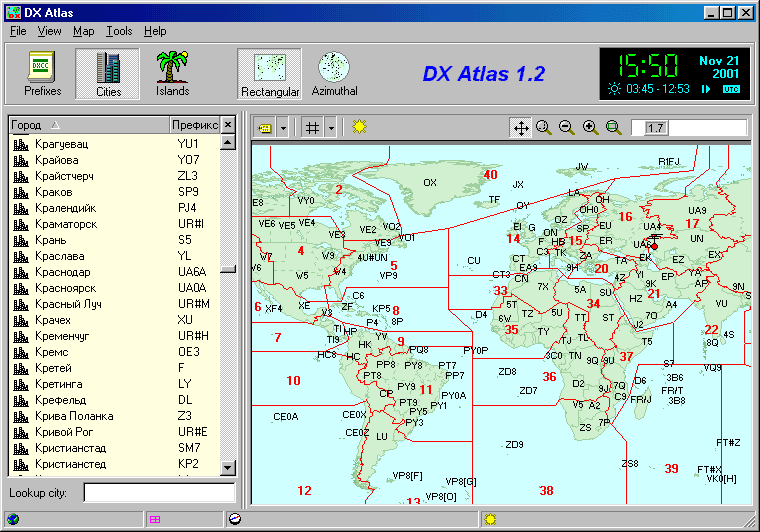This screenshot has height=532, width=760.
Task: Click the zoom out magnifier
Action: [x=566, y=127]
